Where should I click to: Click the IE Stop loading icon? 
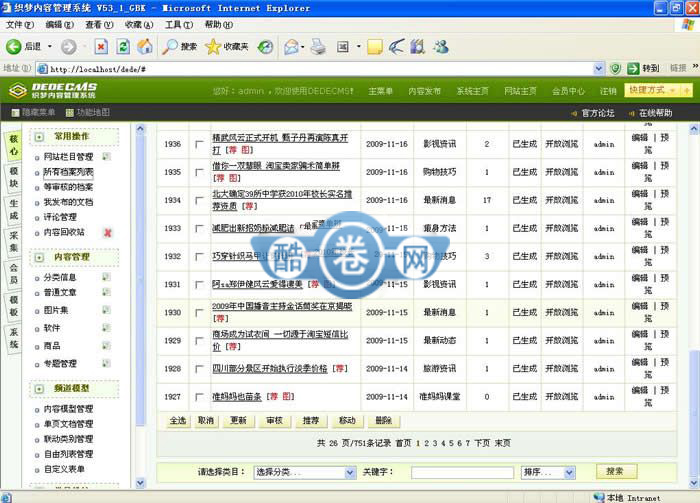(x=101, y=46)
